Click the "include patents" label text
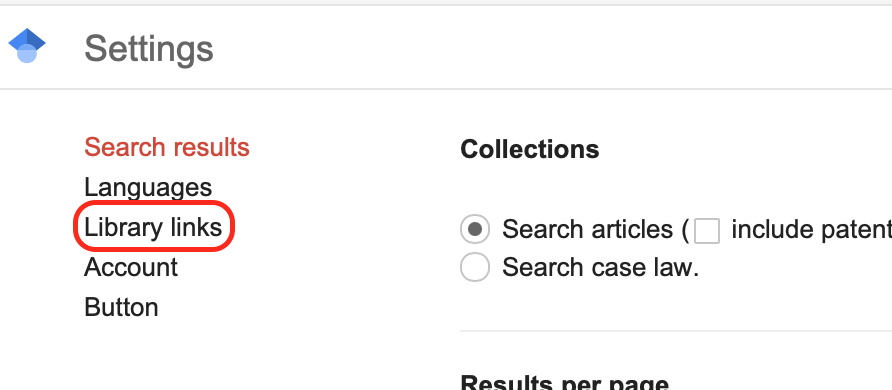Screen dimensions: 892x390 click(x=811, y=230)
